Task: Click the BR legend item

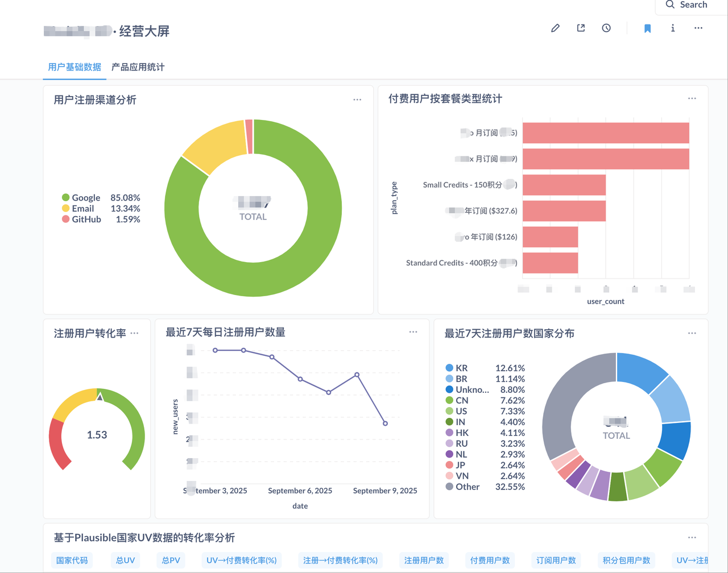Action: click(x=457, y=379)
